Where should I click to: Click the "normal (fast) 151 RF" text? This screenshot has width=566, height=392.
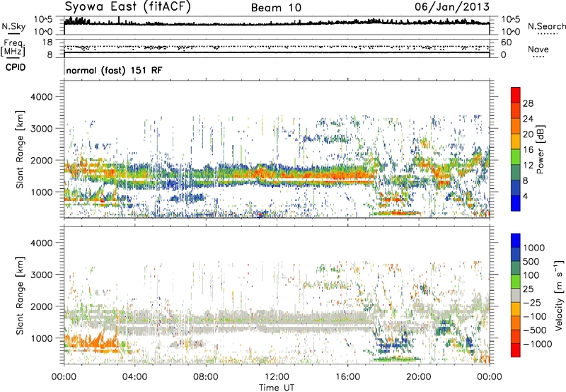pyautogui.click(x=114, y=70)
